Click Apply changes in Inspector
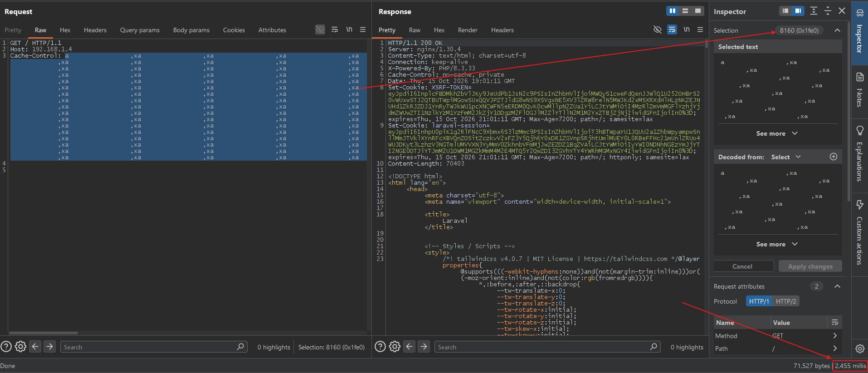The image size is (868, 373). tap(810, 266)
